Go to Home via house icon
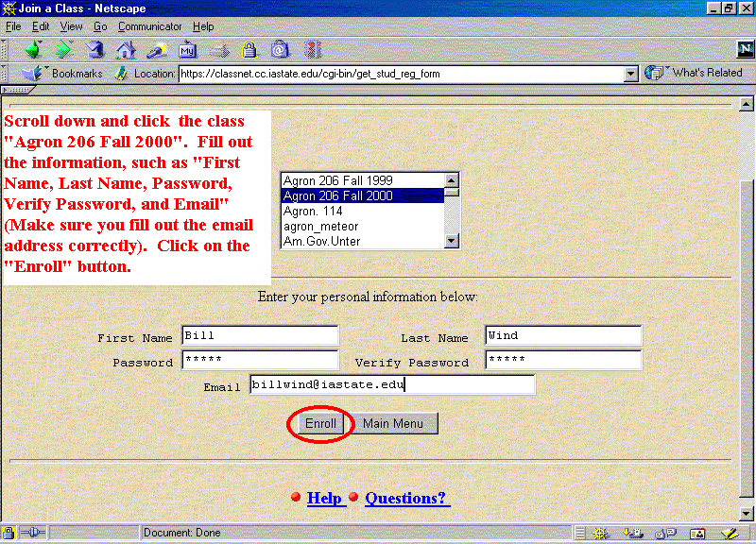This screenshot has width=756, height=544. pos(125,49)
